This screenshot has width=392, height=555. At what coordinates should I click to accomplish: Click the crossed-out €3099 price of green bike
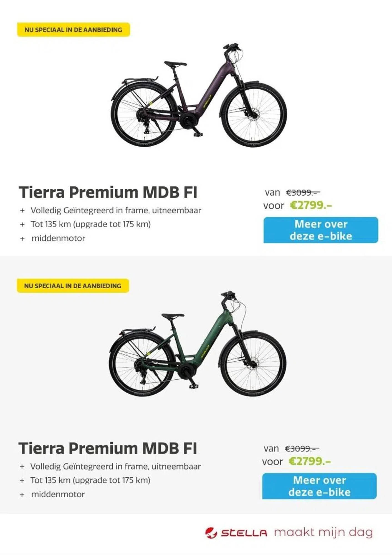(x=302, y=448)
